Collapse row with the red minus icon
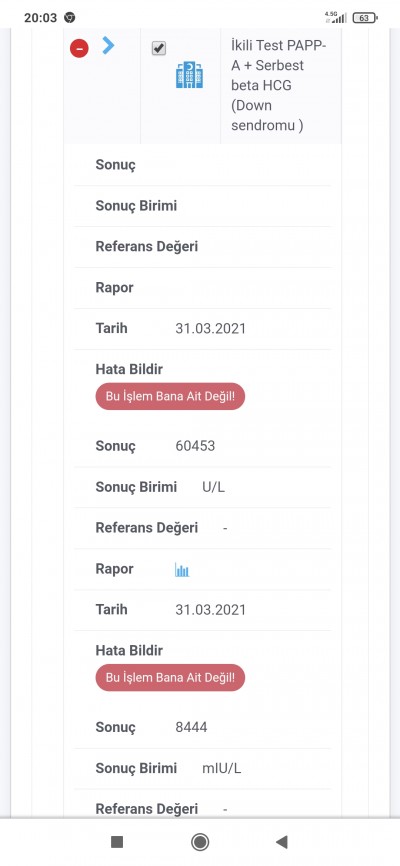The width and height of the screenshot is (400, 866). point(79,49)
